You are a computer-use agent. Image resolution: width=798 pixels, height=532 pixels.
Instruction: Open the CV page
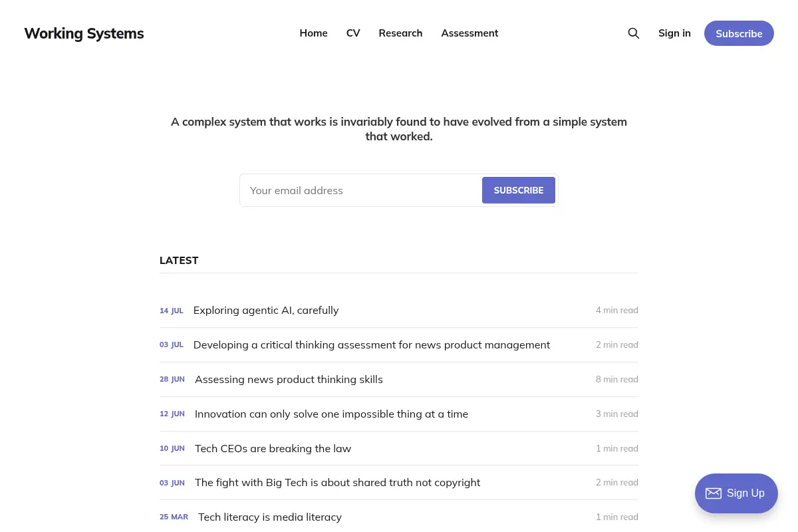point(353,33)
